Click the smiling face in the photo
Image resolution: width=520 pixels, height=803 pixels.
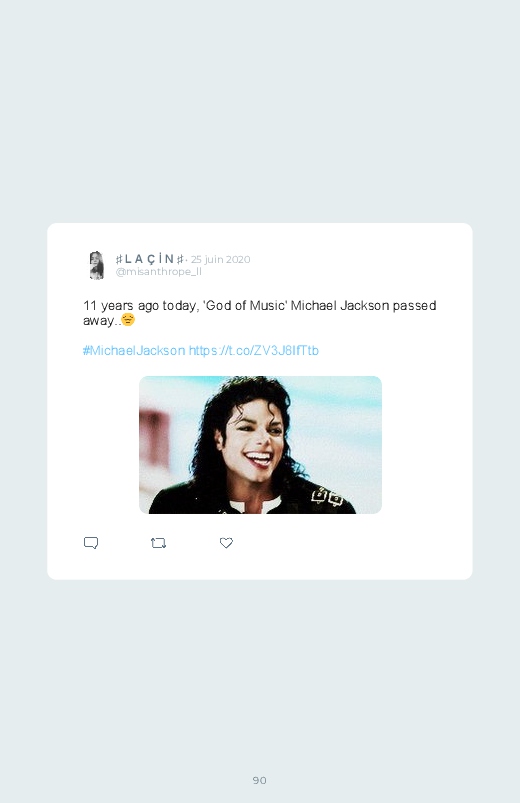click(254, 440)
